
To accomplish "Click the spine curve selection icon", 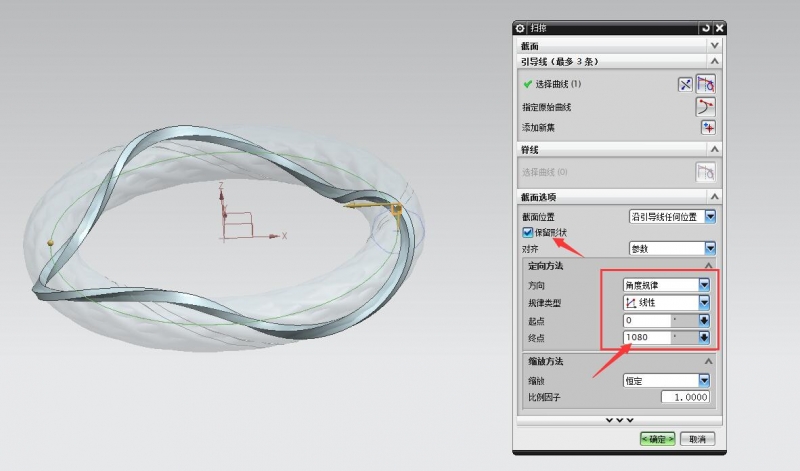I will click(706, 172).
